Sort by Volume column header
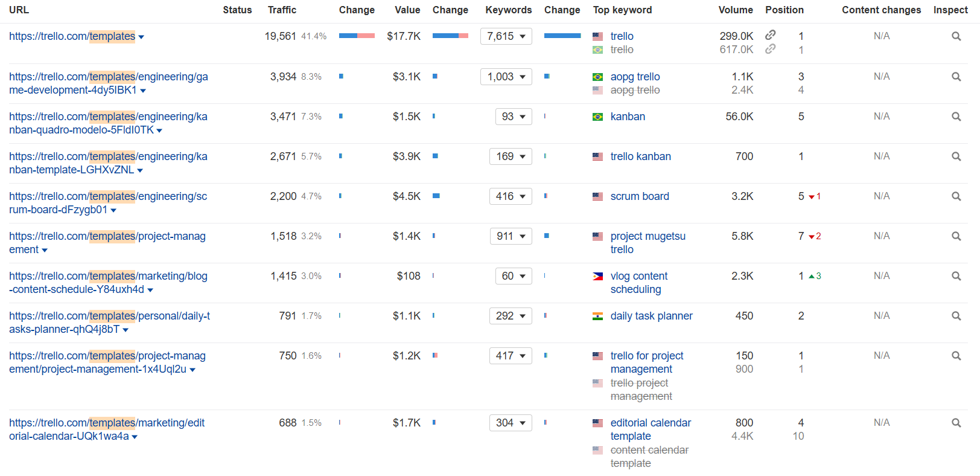 click(736, 10)
